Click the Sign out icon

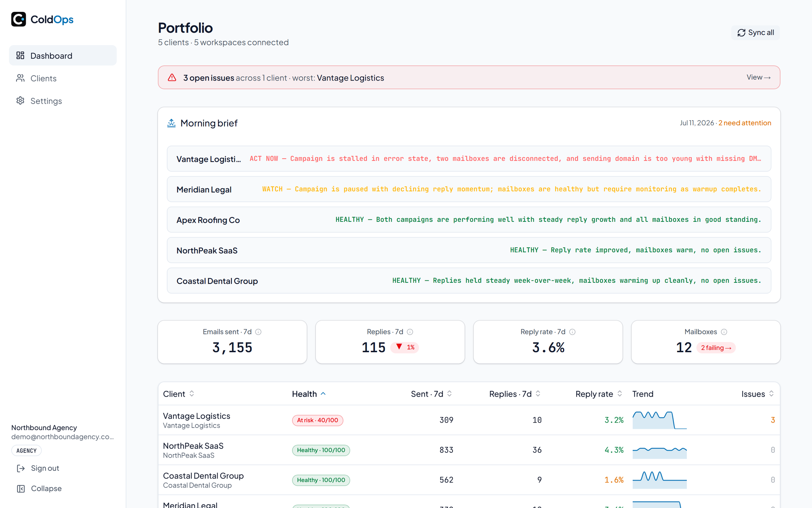pyautogui.click(x=21, y=468)
